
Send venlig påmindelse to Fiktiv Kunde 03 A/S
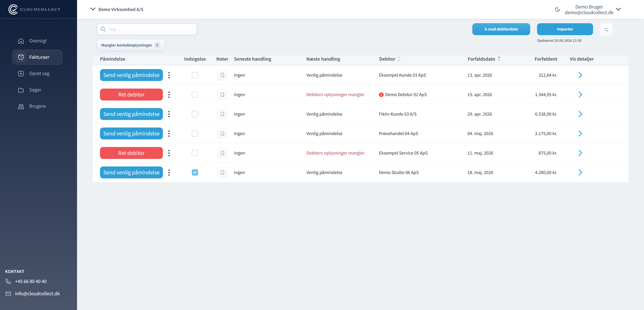coord(131,114)
